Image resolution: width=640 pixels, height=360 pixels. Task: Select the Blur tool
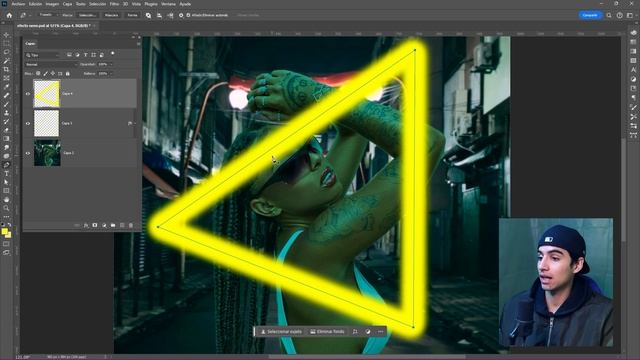click(x=6, y=147)
